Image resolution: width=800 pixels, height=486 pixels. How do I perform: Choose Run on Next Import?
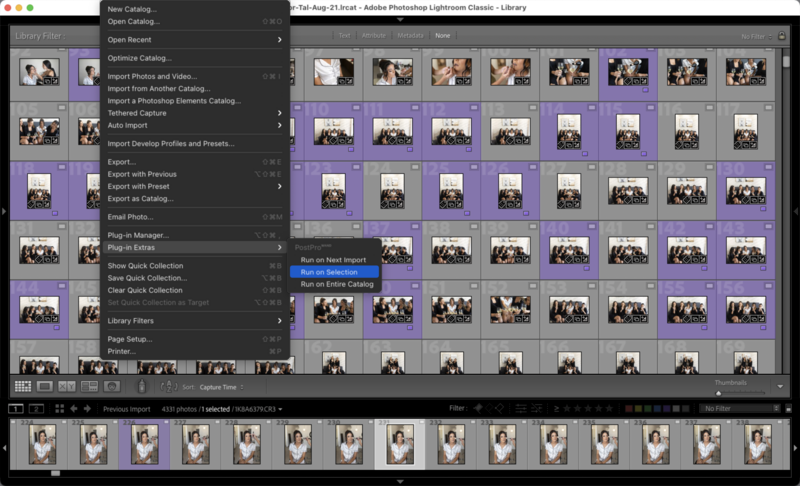point(334,260)
